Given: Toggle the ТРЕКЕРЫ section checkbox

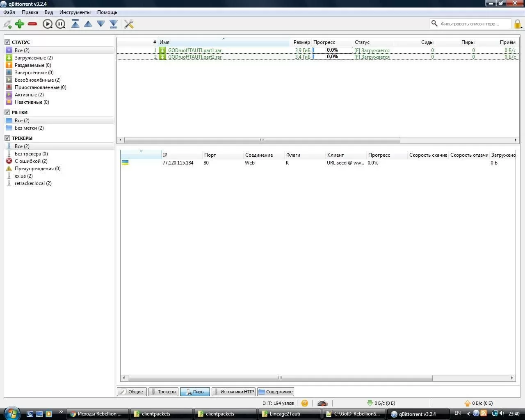Looking at the screenshot, I should tap(7, 138).
